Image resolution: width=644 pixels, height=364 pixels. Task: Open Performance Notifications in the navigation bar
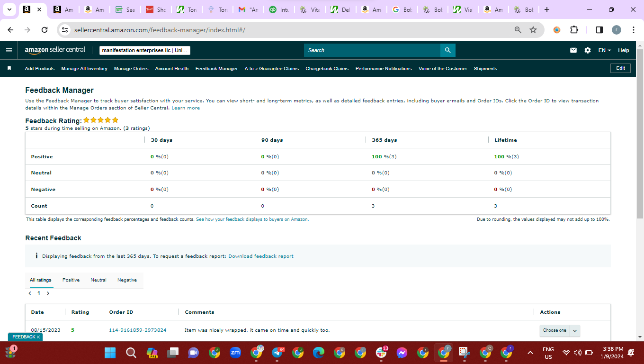point(384,69)
